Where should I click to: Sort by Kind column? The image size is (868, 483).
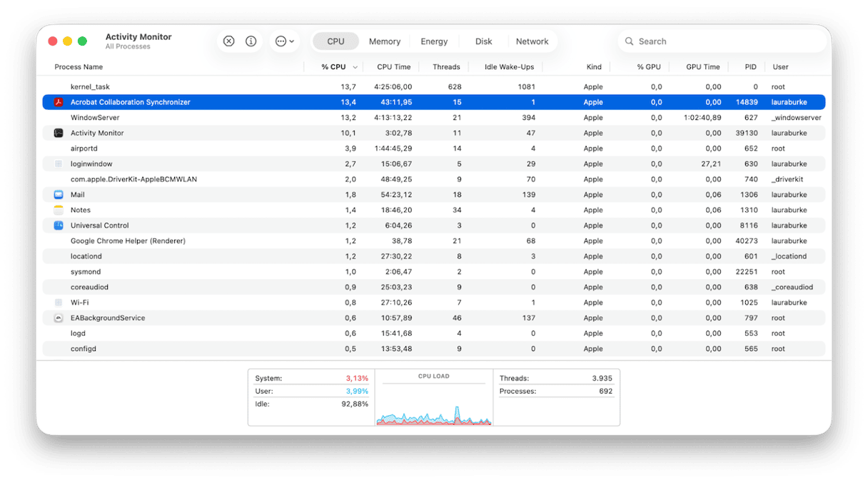[x=594, y=67]
